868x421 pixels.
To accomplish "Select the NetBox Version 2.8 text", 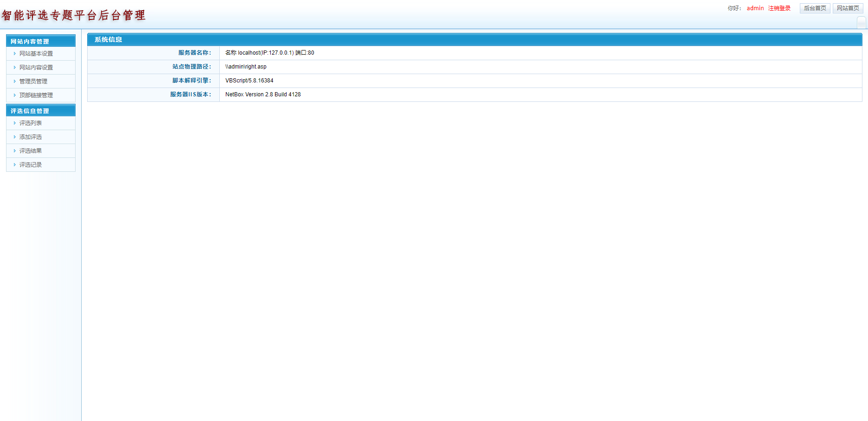I will (x=263, y=94).
